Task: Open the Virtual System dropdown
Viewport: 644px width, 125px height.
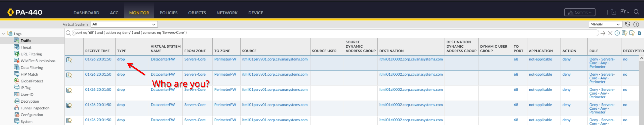Action: pos(124,24)
